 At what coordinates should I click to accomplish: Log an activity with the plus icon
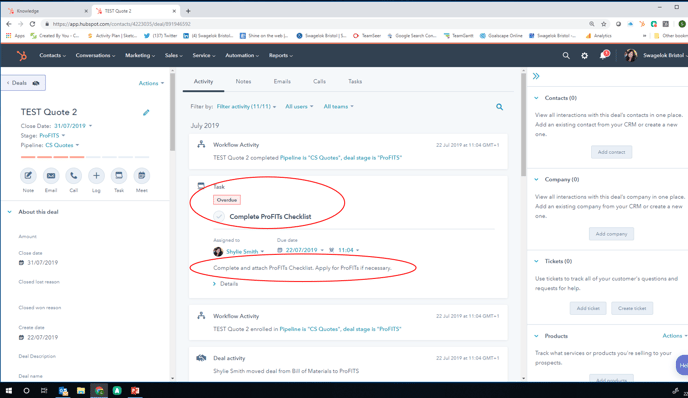(x=96, y=176)
